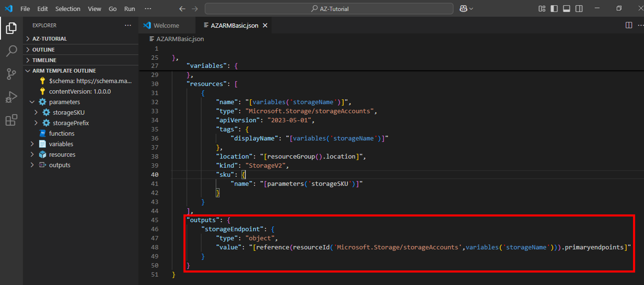The height and width of the screenshot is (285, 644).
Task: Close the AZARMBasic.json tab
Action: click(x=265, y=26)
